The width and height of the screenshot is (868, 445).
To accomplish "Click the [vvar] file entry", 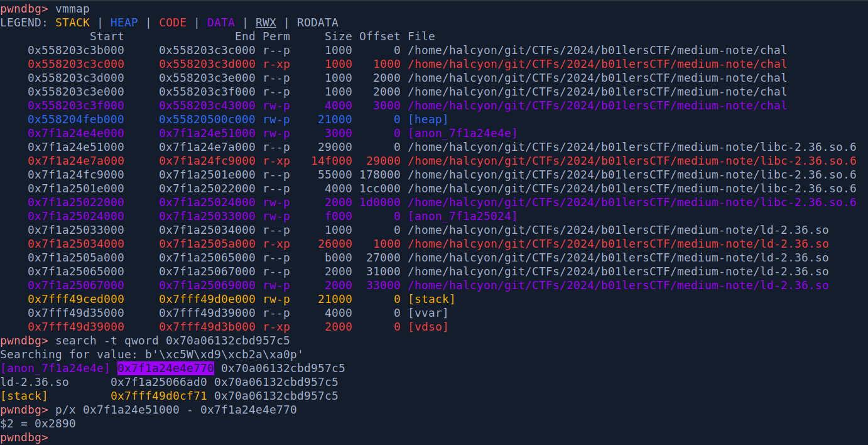I will tap(428, 313).
